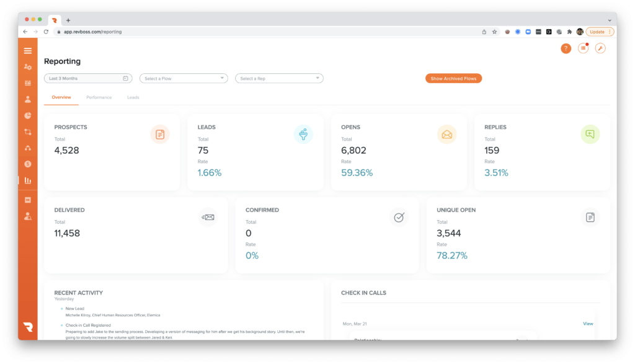Click the browser back arrow
The width and height of the screenshot is (635, 364).
[25, 32]
